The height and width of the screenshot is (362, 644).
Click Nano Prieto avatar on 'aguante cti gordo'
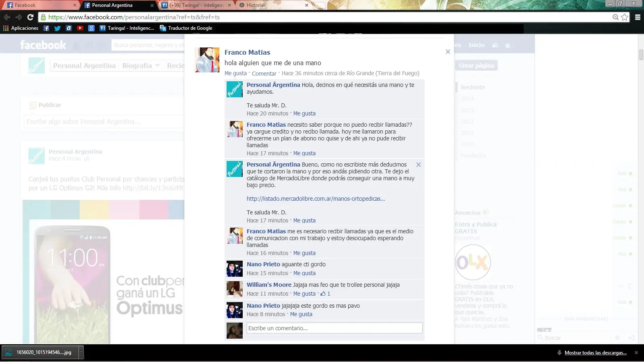235,269
